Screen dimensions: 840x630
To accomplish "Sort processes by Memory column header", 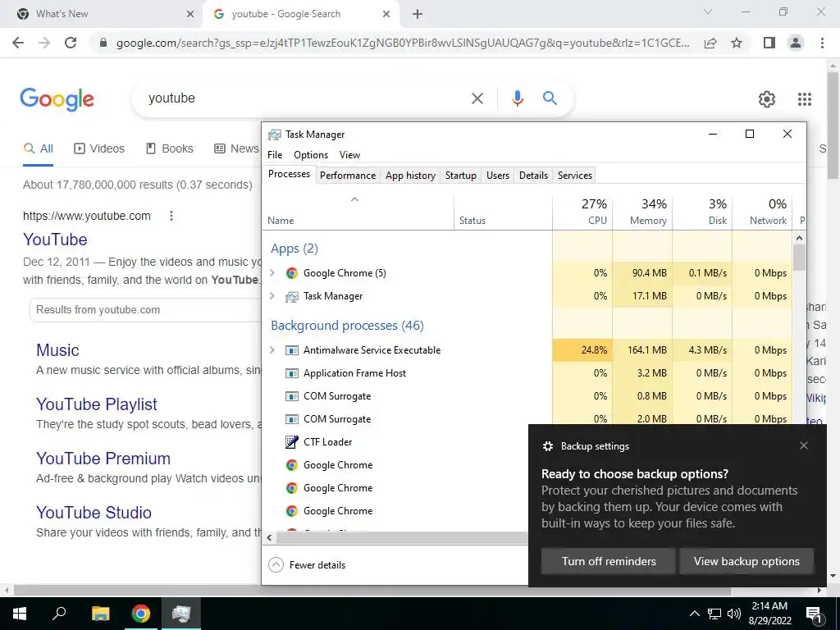I will click(x=642, y=212).
